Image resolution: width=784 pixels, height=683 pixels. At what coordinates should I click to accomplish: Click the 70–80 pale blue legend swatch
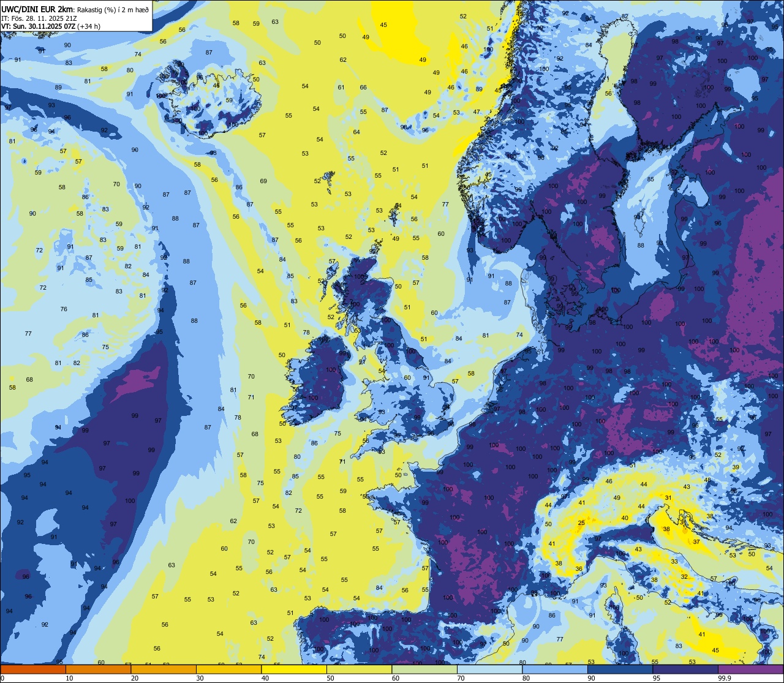[x=490, y=669]
